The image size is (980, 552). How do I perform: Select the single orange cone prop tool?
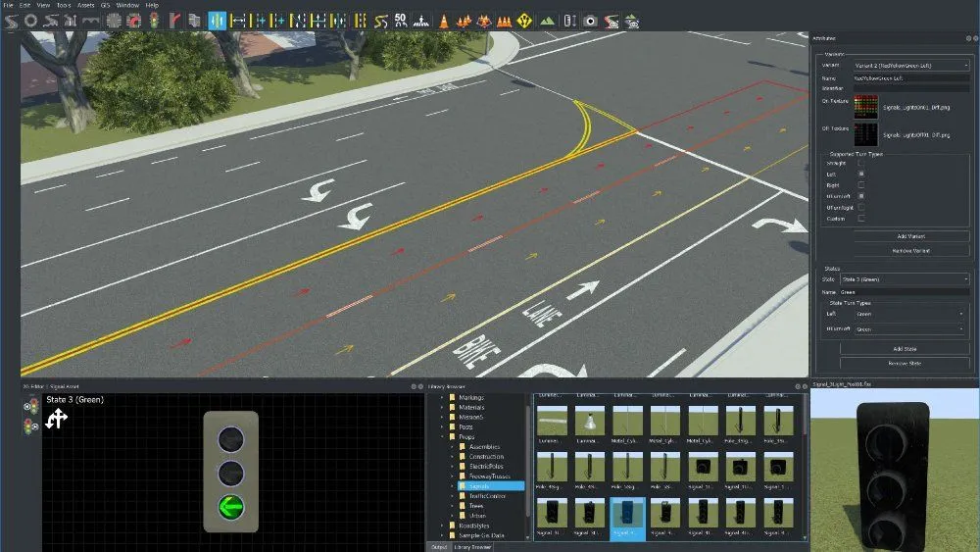443,21
